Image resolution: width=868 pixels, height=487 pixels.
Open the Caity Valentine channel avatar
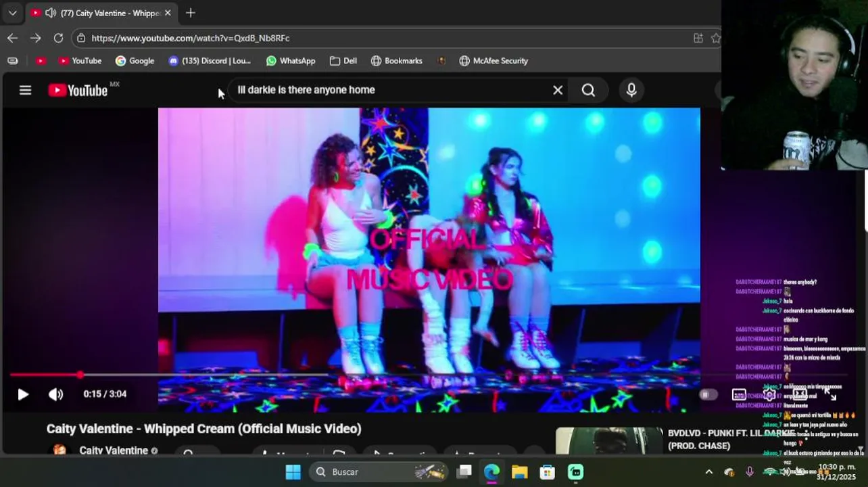click(x=59, y=450)
